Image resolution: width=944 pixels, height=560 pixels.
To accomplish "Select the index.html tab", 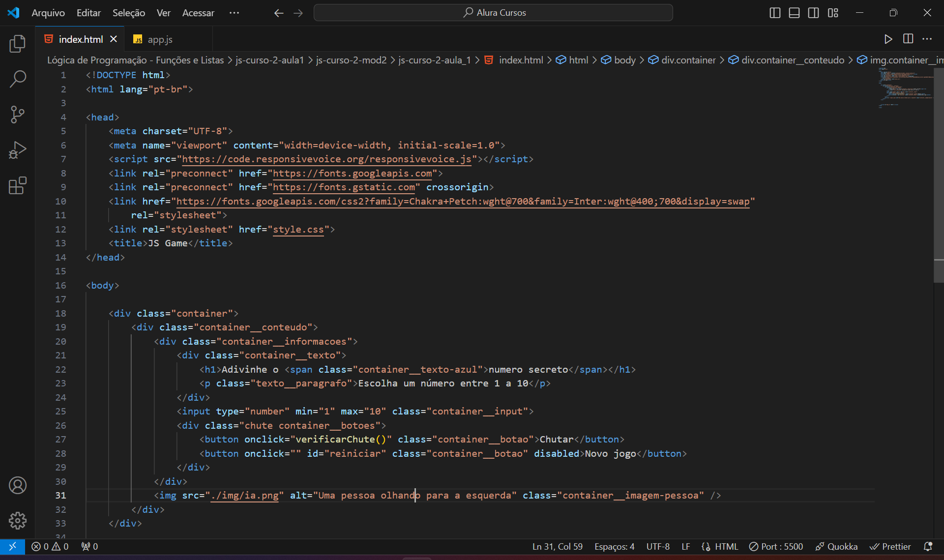I will point(81,39).
